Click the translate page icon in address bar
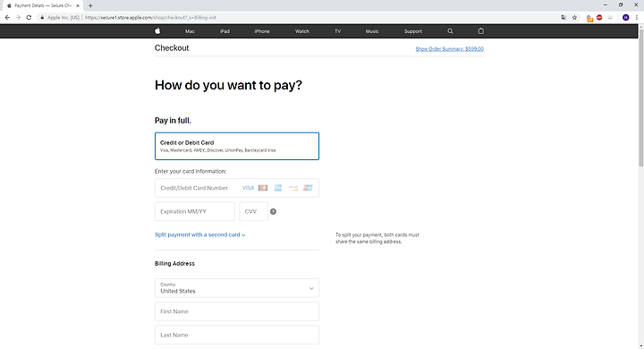Image resolution: width=644 pixels, height=349 pixels. point(563,17)
